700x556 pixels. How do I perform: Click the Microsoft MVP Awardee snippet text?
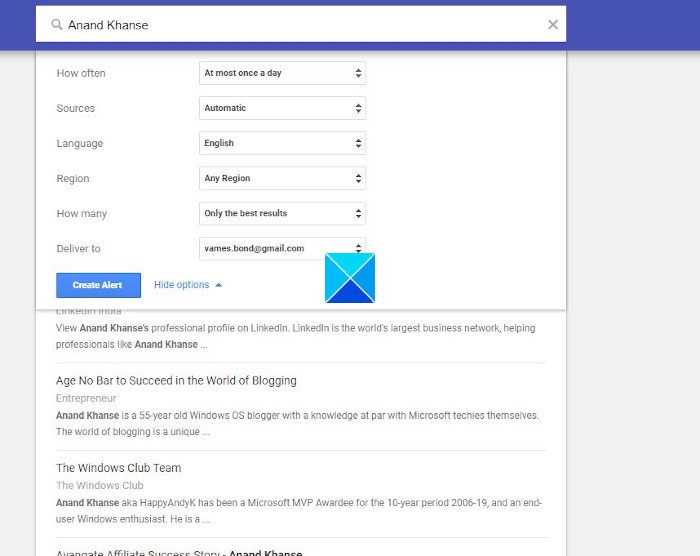[299, 511]
